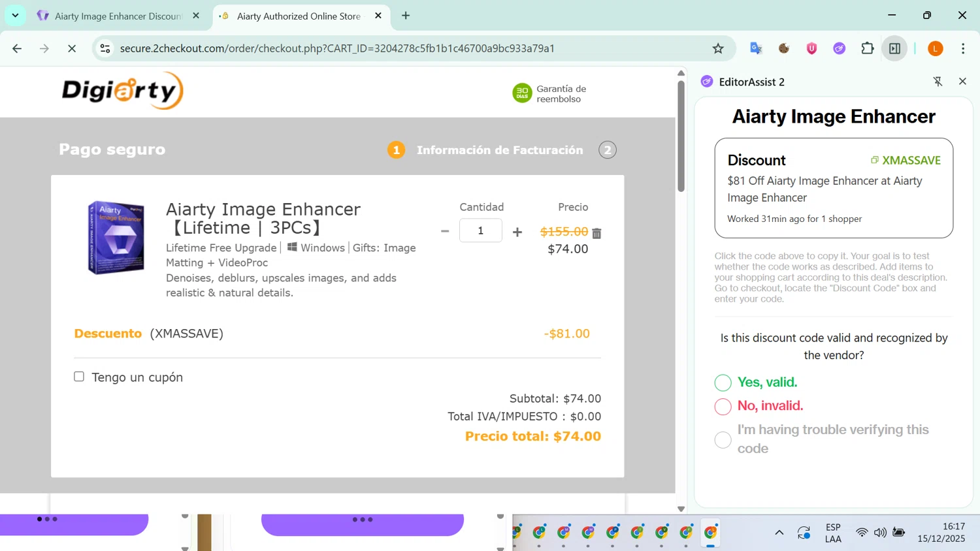
Task: Click the Aiarty Image Enhancer Lifetime 3PCs title
Action: pos(263,219)
